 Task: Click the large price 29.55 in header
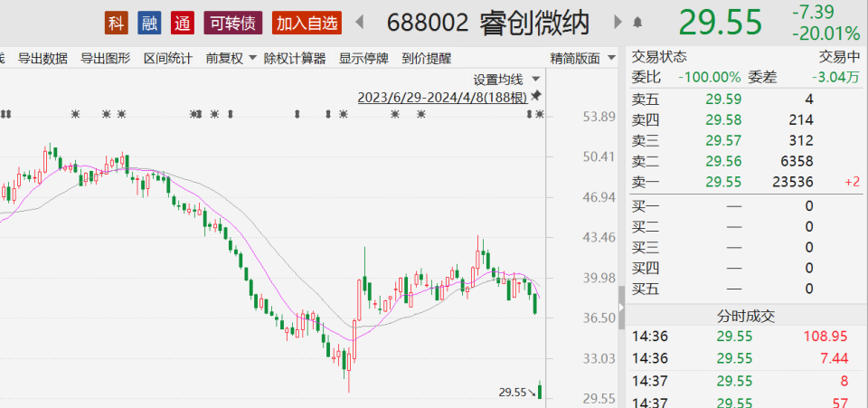[721, 23]
